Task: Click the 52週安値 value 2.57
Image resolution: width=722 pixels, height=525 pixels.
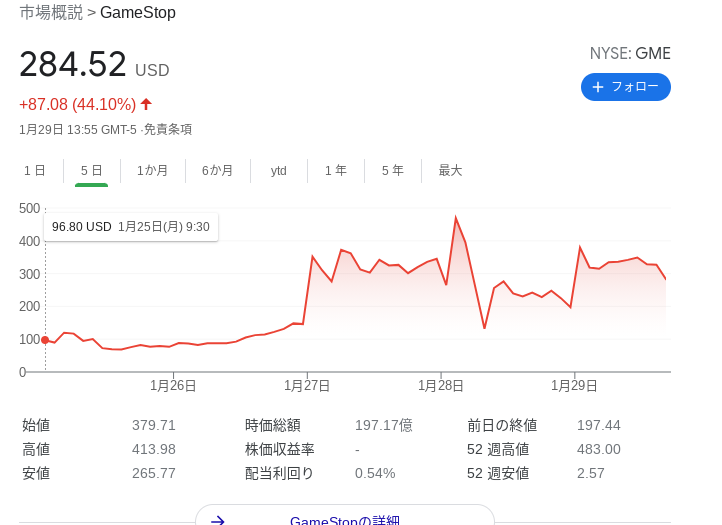Action: coord(590,473)
